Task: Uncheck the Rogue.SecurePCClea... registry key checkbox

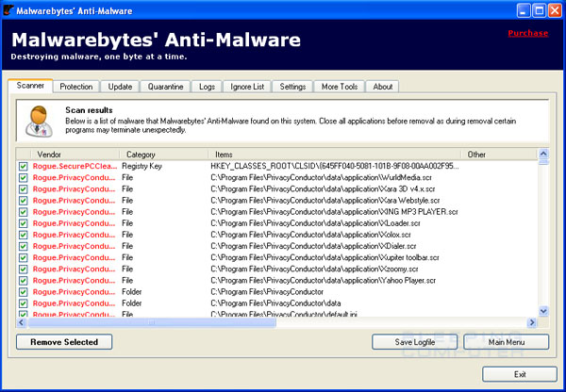Action: click(23, 166)
